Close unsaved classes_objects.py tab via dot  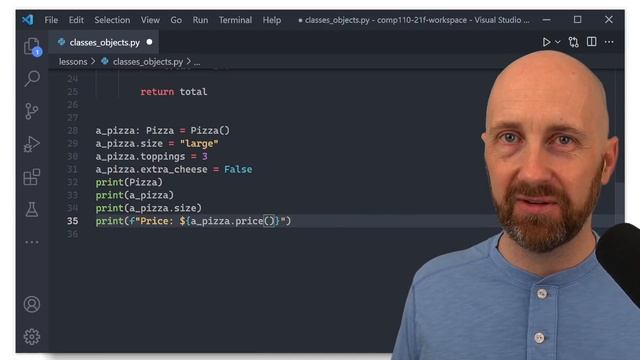click(149, 42)
